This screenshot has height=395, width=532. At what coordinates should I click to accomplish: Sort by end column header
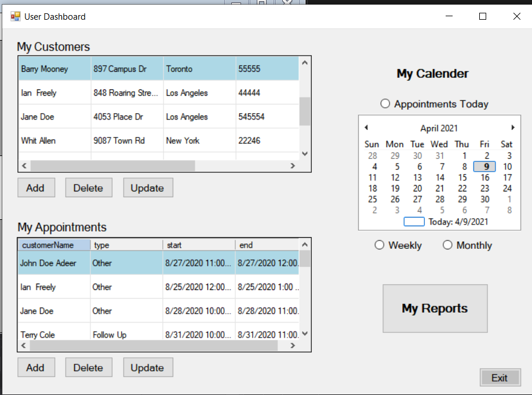point(267,245)
